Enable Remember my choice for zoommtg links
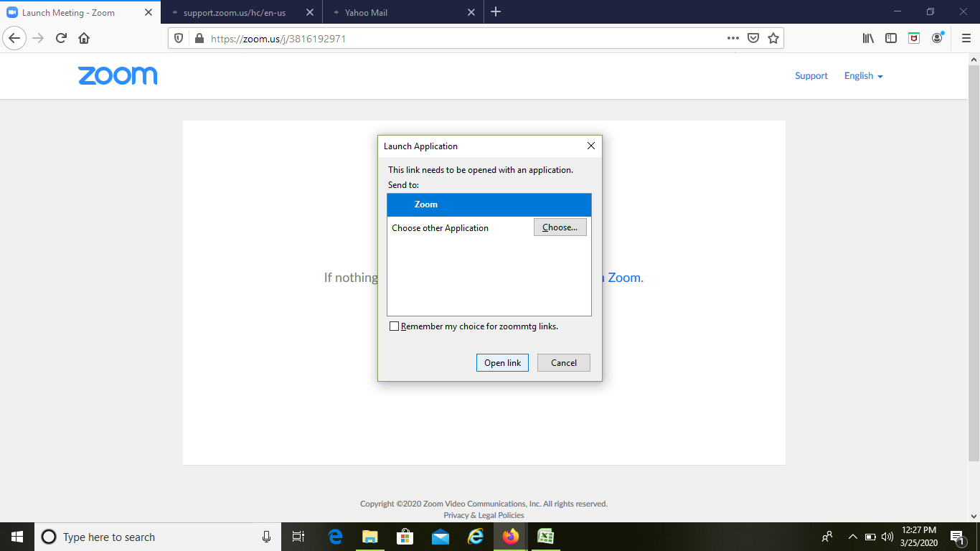 pos(394,326)
